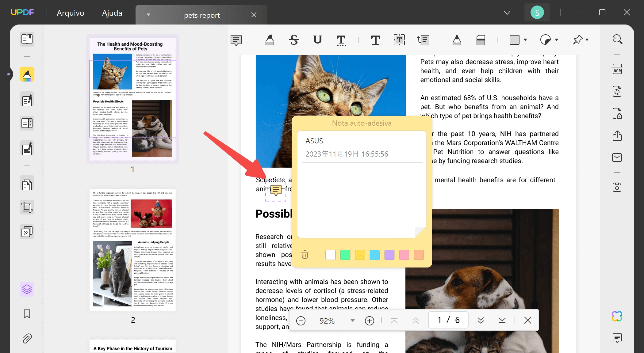The height and width of the screenshot is (353, 644).
Task: Open the Arquivo menu
Action: pos(71,13)
